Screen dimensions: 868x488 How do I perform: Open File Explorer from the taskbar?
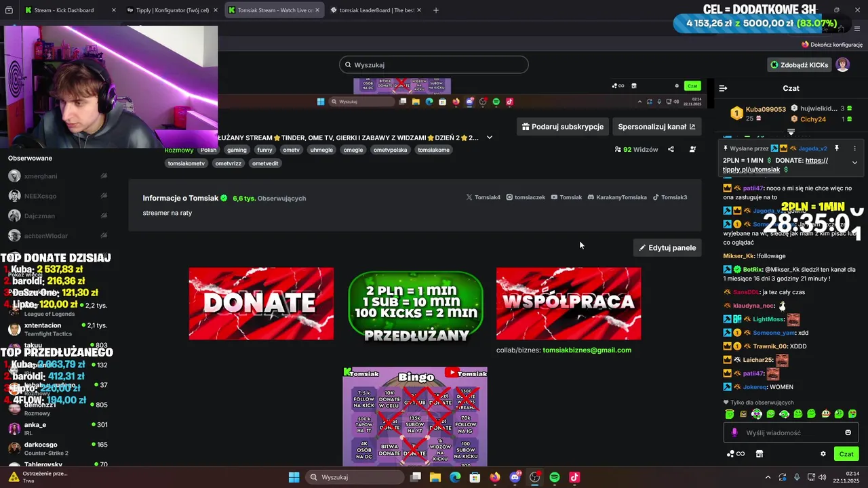click(435, 477)
